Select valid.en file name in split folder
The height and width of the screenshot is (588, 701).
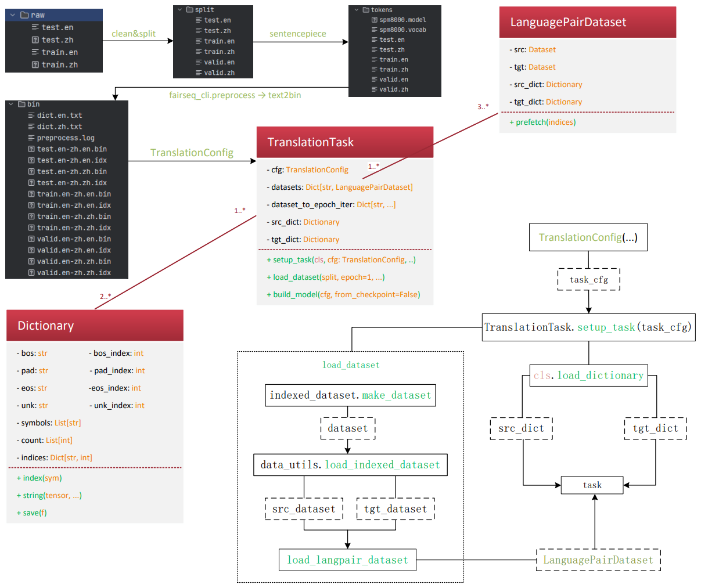coord(220,62)
